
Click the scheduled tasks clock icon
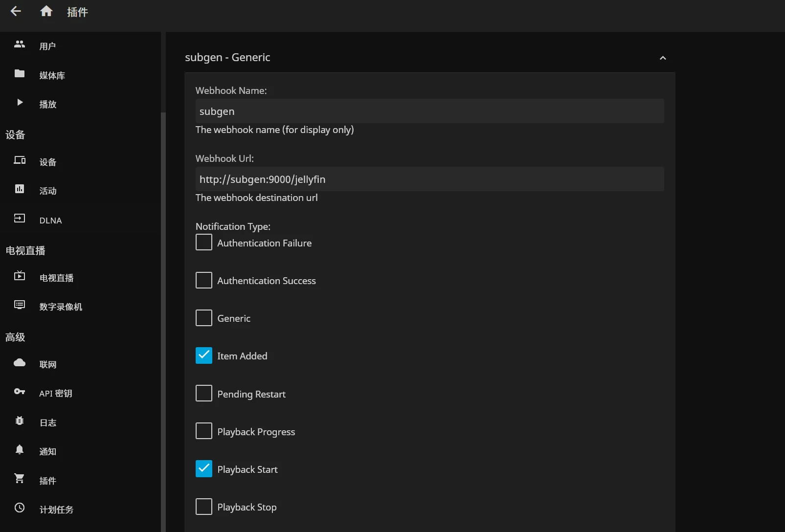pyautogui.click(x=20, y=508)
